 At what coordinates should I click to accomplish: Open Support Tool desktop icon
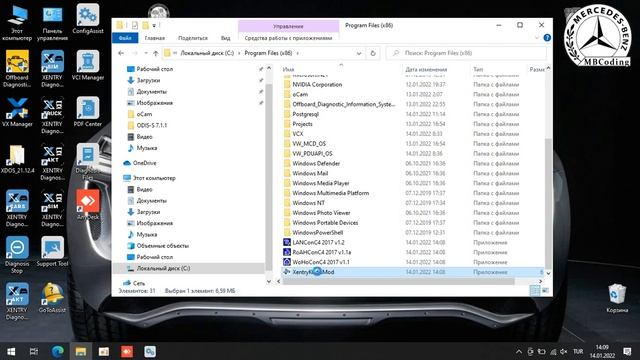coord(52,251)
